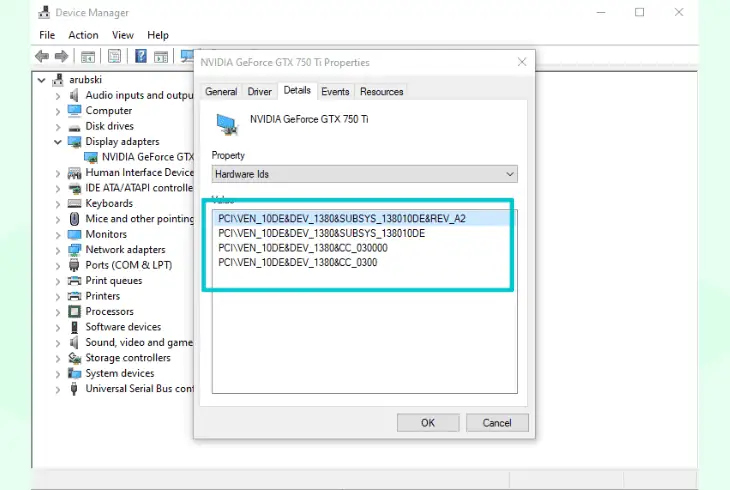730x490 pixels.
Task: Click the Audio inputs and outputs speaker icon
Action: [x=74, y=95]
